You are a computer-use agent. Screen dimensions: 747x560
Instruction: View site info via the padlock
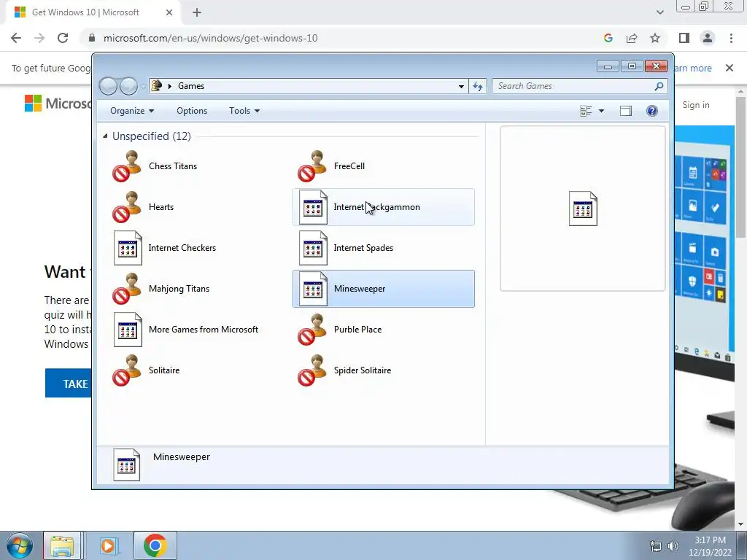click(92, 38)
